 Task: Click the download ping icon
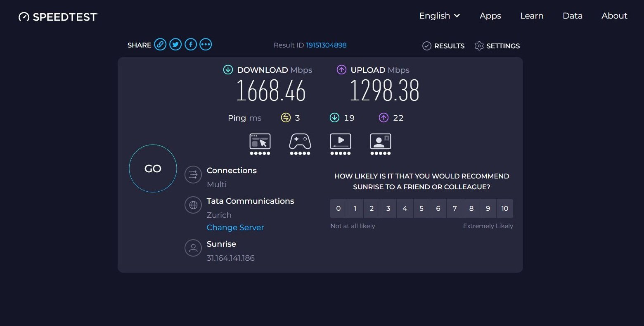coord(334,118)
